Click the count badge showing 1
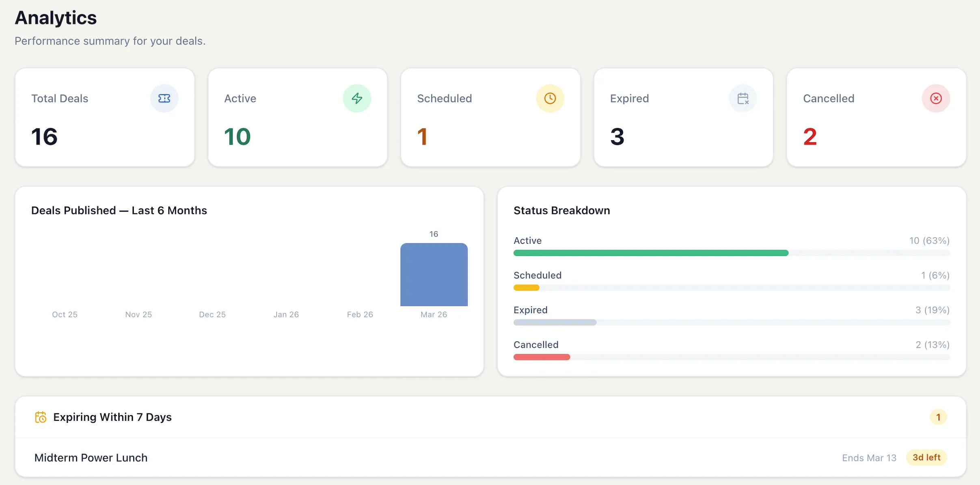Screen dimensions: 980x485 tap(938, 417)
